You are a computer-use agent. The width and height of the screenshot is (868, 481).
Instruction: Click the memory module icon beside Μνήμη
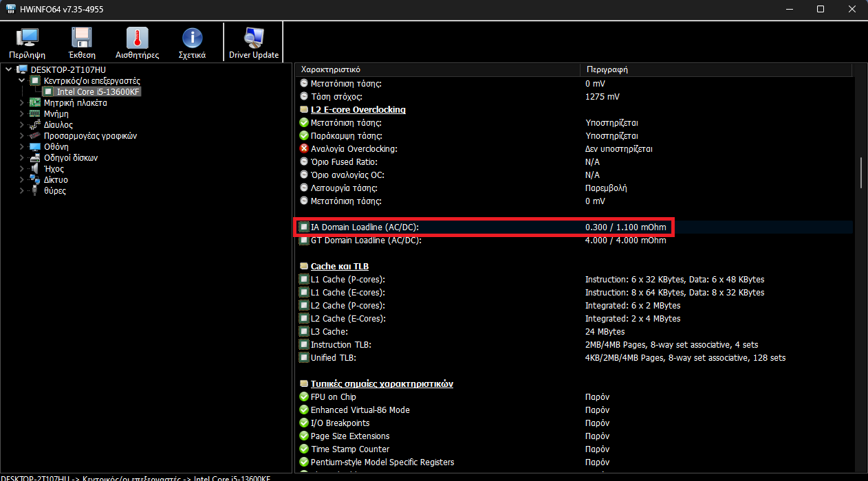pos(35,114)
